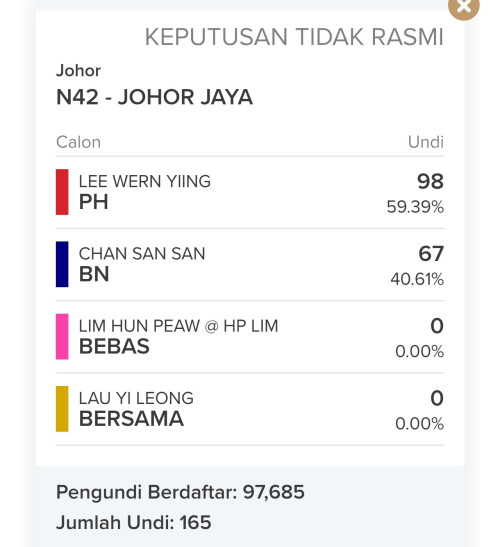Click the 67 vote count for BN
500x547 pixels.
(x=431, y=254)
